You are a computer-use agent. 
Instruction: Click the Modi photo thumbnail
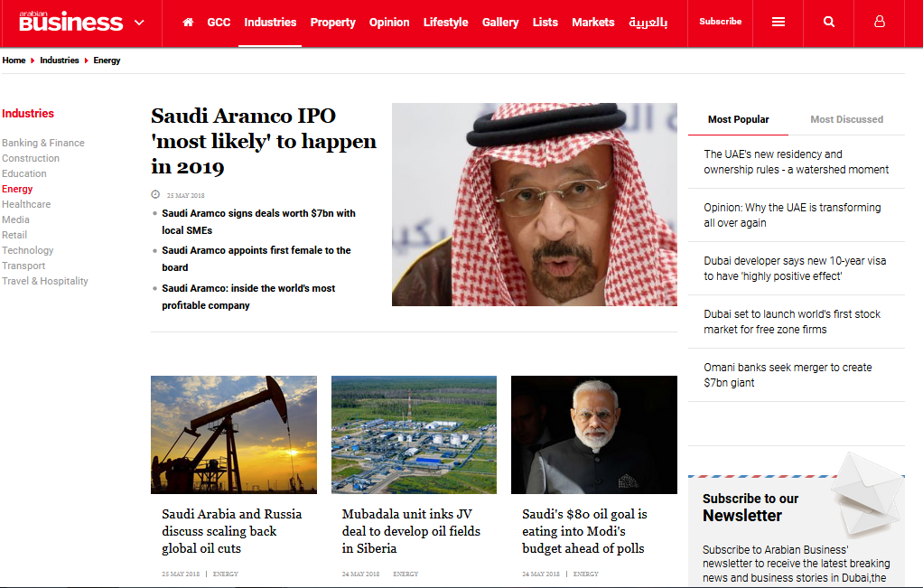tap(594, 435)
